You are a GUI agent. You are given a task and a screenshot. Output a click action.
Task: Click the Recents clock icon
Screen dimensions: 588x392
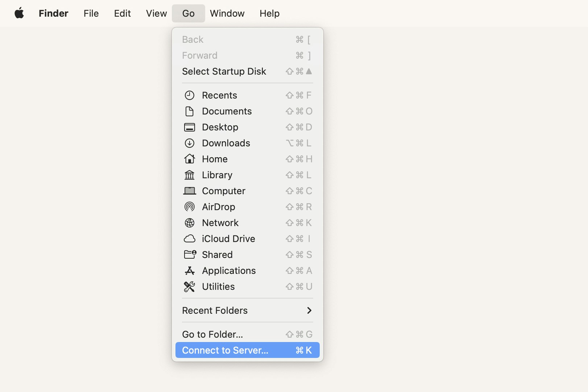click(x=190, y=95)
